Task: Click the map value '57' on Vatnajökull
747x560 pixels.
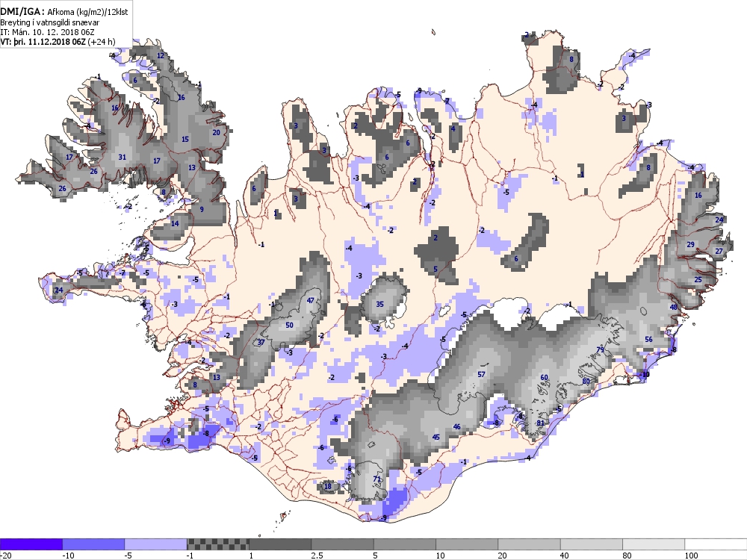Action: tap(481, 374)
